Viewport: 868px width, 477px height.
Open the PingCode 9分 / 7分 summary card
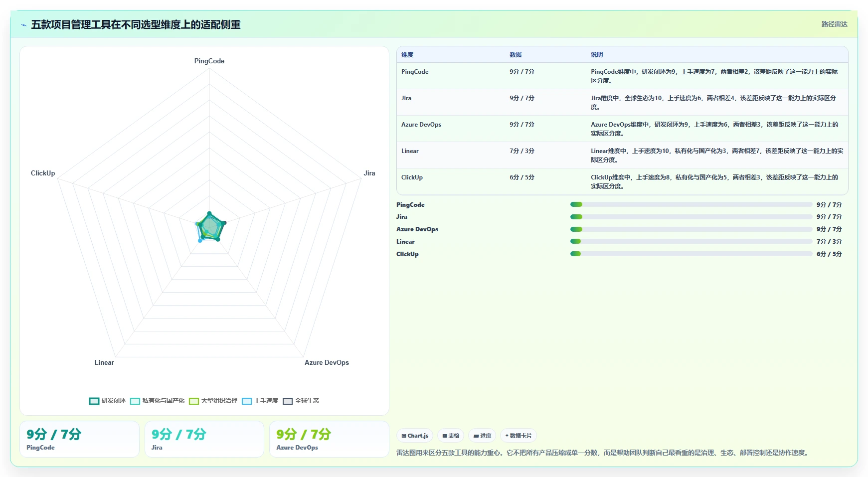tap(79, 439)
